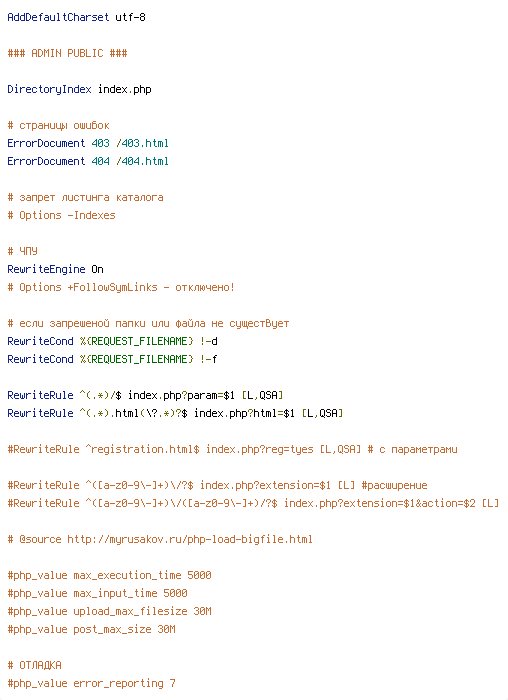The image size is (508, 700).
Task: Click the myrusakov.ru source URL
Action: (x=190, y=539)
